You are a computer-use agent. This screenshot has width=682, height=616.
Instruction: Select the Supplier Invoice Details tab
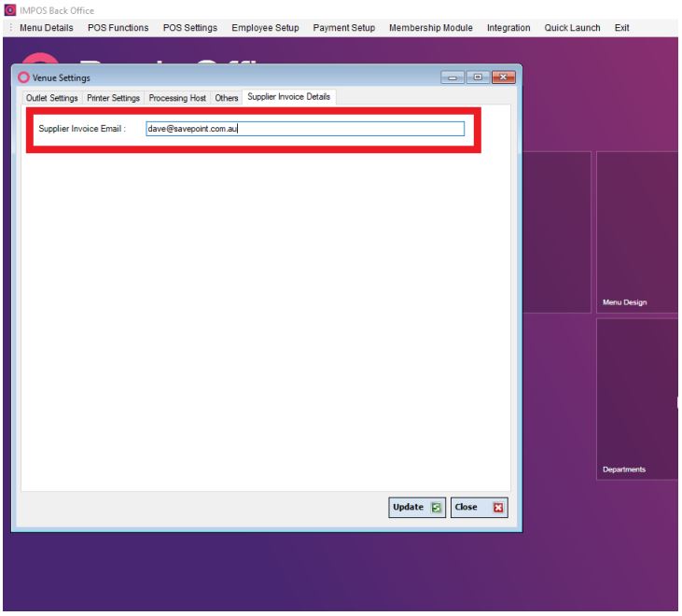pyautogui.click(x=288, y=97)
